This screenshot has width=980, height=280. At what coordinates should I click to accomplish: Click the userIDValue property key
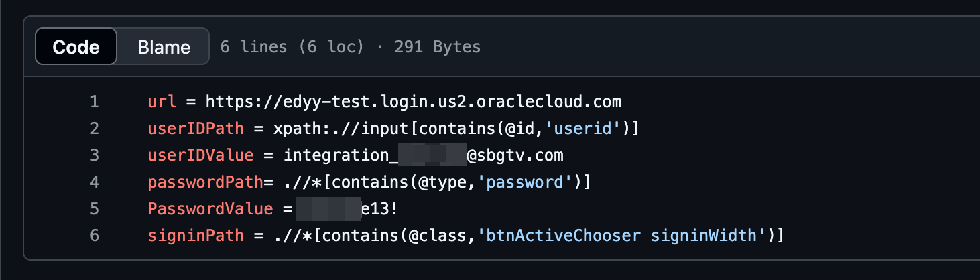click(x=200, y=155)
